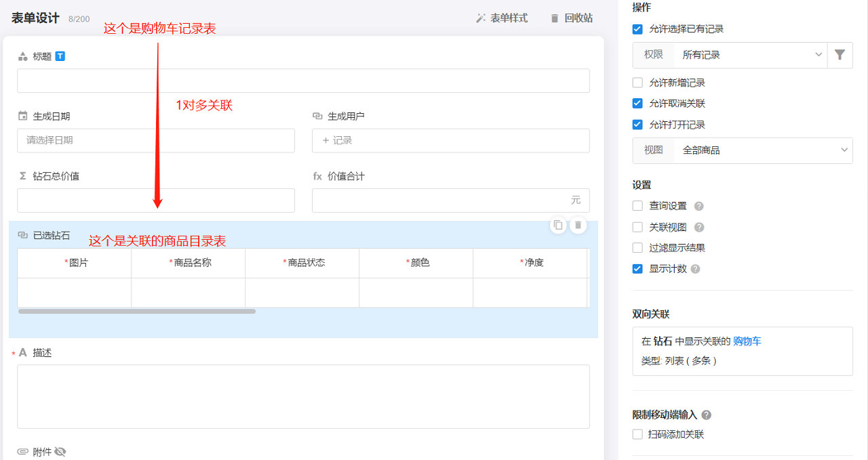Select the 过滤显示结果 setting option
The height and width of the screenshot is (460, 868).
(x=636, y=247)
